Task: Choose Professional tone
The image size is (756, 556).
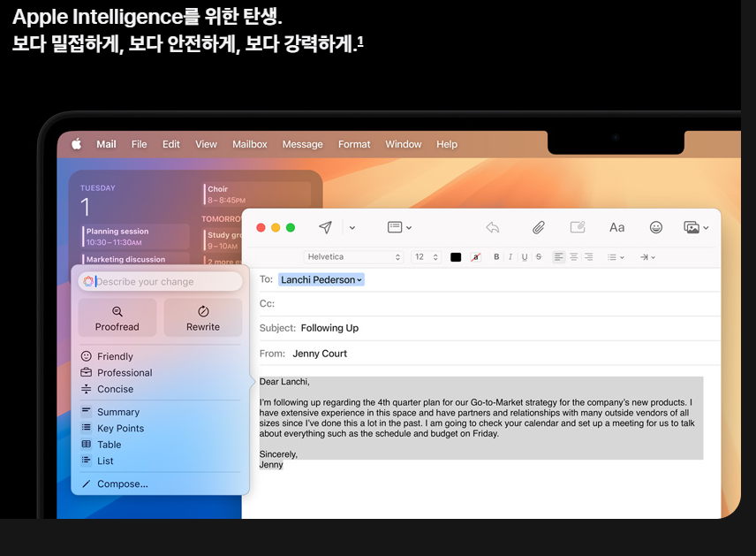Action: click(x=117, y=373)
